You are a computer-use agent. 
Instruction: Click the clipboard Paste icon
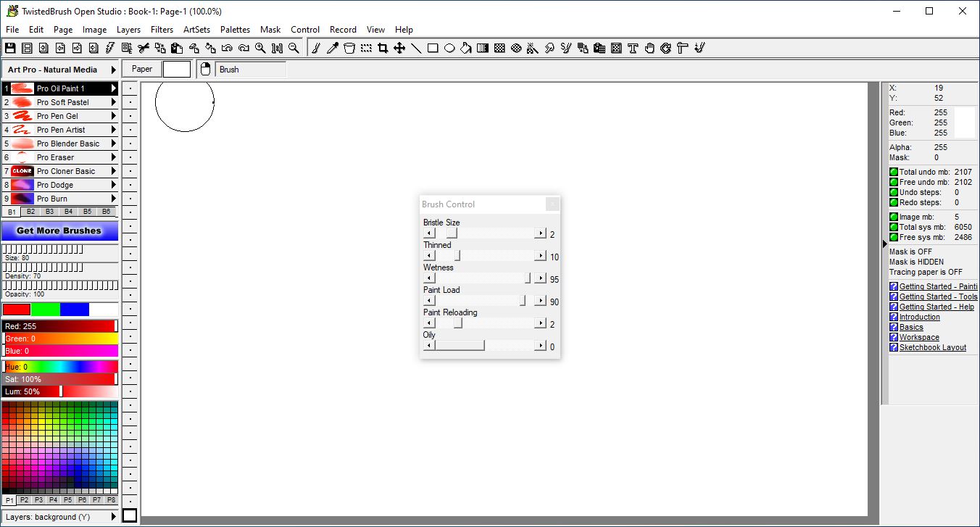click(x=177, y=48)
